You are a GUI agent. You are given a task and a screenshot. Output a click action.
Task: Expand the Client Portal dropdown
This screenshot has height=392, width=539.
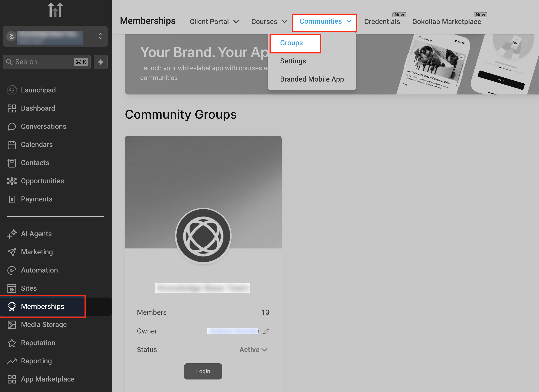click(214, 22)
